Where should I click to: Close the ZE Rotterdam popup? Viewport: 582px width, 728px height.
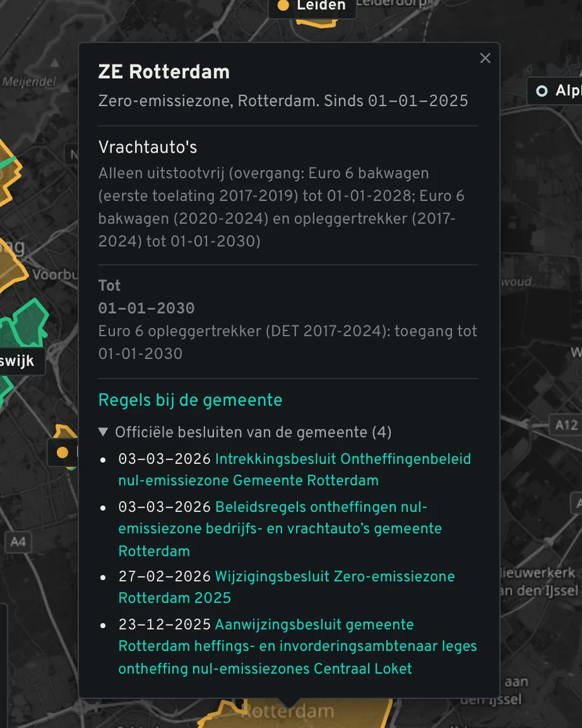click(x=485, y=58)
